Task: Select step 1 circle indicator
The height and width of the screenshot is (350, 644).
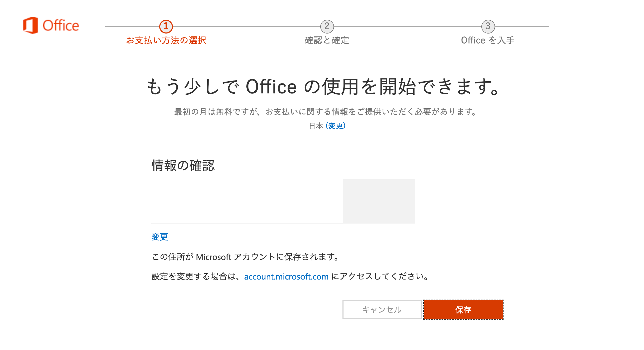Action: (166, 26)
